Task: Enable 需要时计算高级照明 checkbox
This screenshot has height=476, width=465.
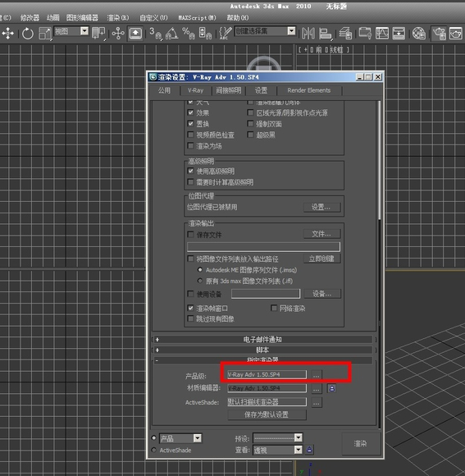Action: coord(190,182)
